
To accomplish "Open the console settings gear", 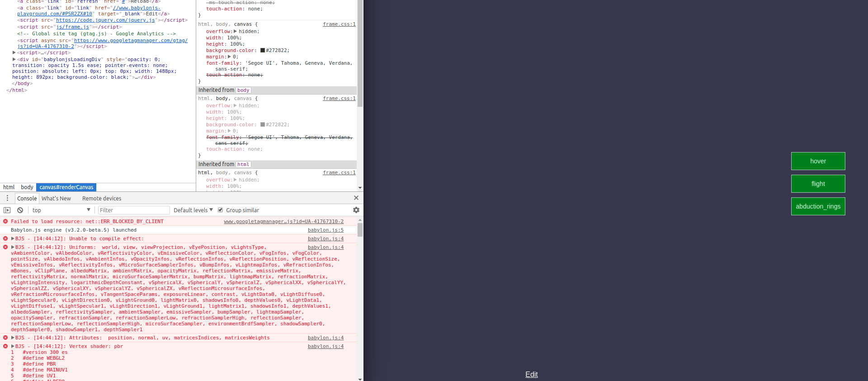I will click(356, 210).
